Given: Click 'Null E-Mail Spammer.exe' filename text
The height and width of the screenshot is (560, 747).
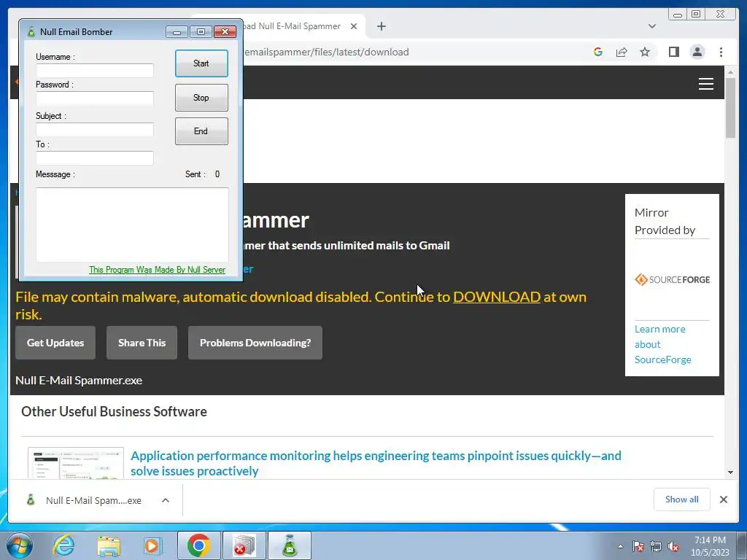Looking at the screenshot, I should 79,381.
